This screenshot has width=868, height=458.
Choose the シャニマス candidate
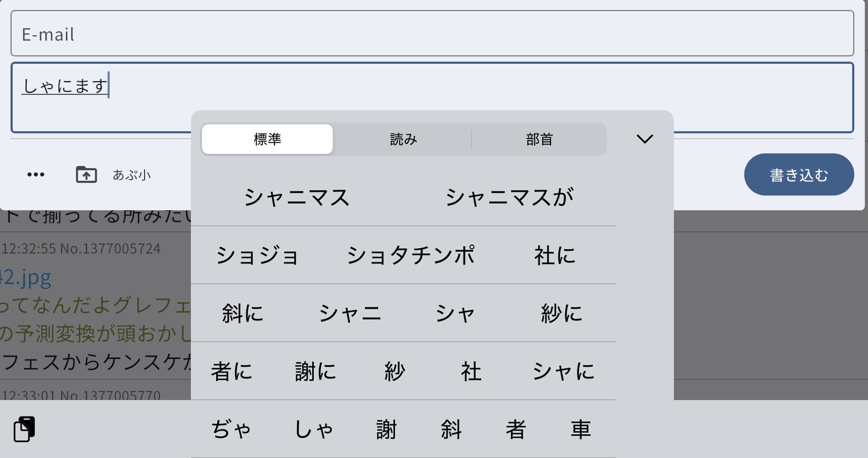(297, 198)
